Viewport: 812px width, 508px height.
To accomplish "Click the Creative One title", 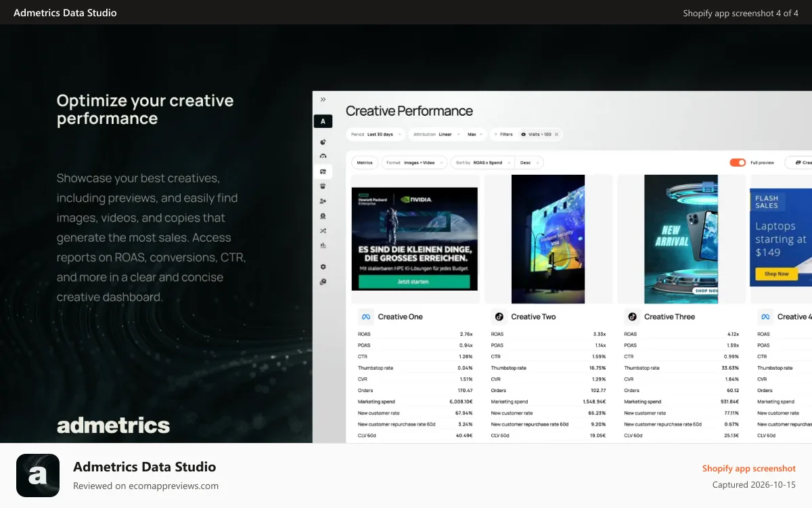I will click(401, 316).
